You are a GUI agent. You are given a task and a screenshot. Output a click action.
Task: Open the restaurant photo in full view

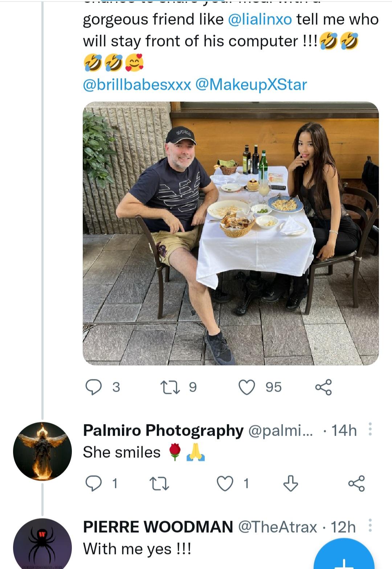[x=231, y=233]
